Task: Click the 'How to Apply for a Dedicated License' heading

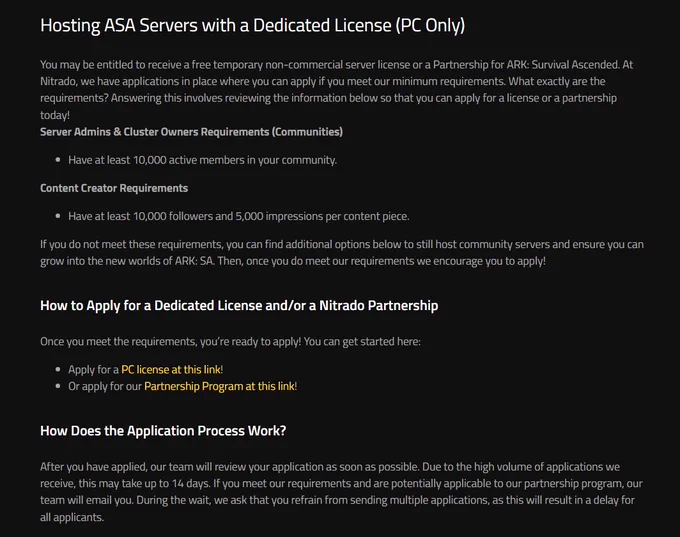Action: pyautogui.click(x=239, y=306)
